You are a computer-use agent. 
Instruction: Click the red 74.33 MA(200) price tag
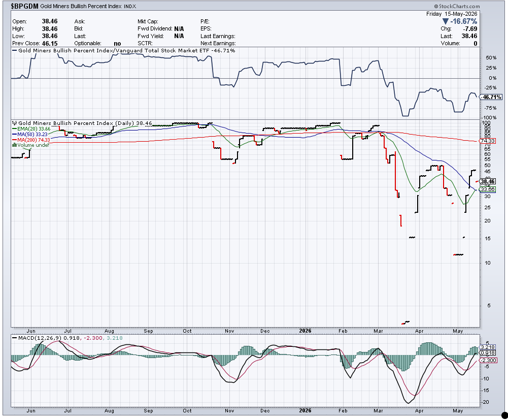(488, 141)
